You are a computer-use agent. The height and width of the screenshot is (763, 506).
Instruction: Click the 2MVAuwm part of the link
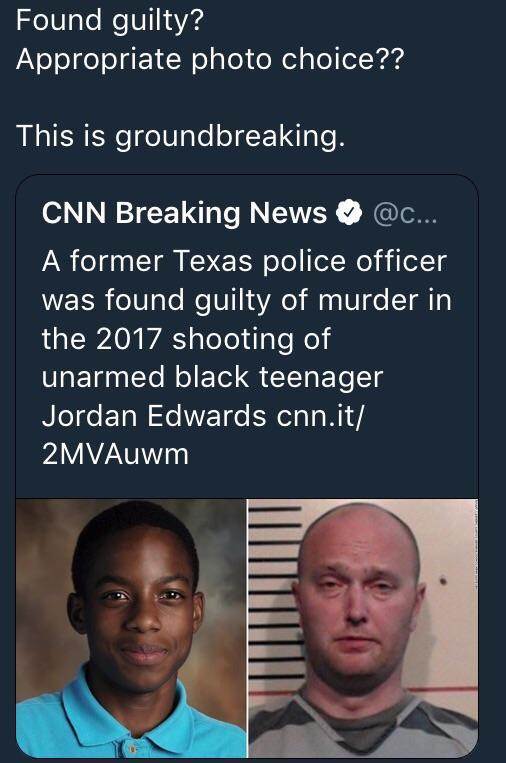click(x=115, y=454)
